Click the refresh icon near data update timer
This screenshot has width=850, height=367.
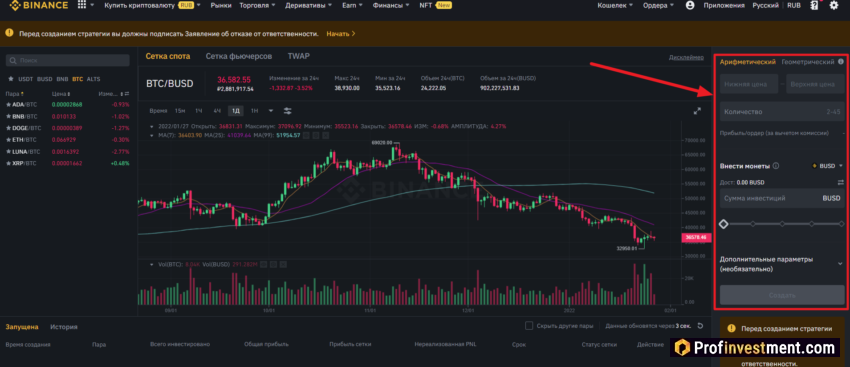700,326
